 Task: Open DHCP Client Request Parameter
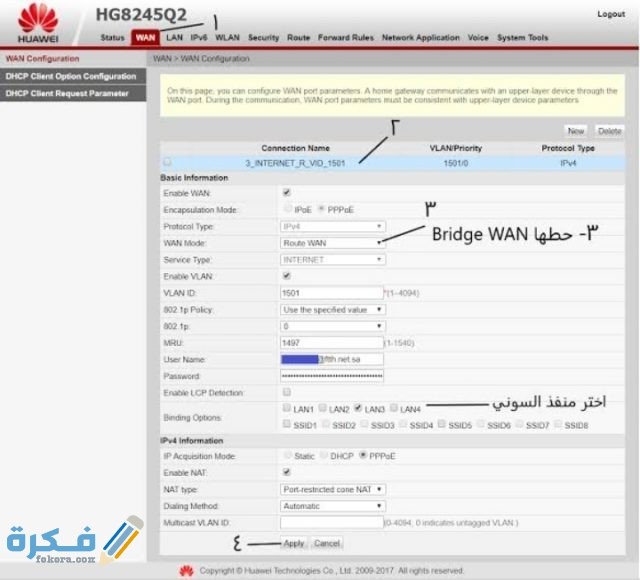[x=73, y=93]
